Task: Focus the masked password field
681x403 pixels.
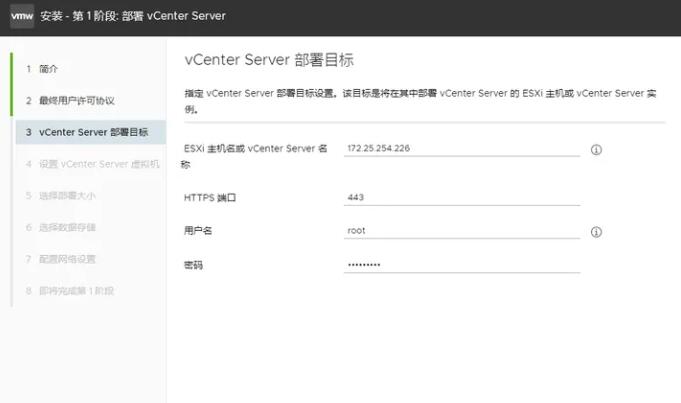Action: click(x=462, y=265)
